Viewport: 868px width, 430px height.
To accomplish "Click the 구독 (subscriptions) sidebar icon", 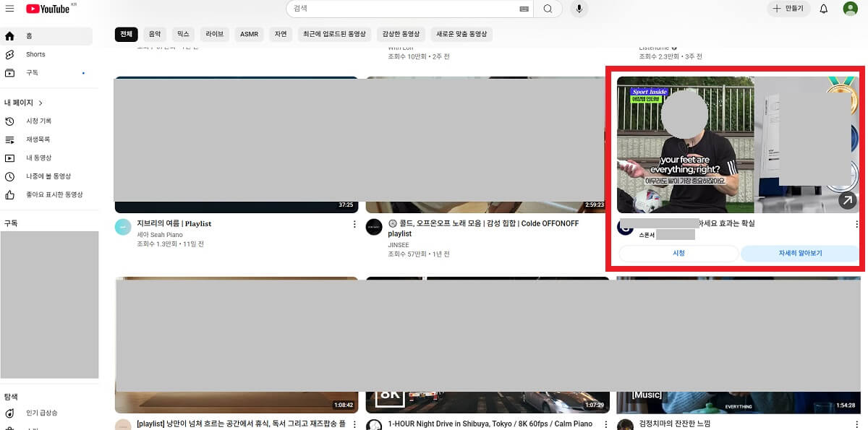I will click(x=9, y=72).
